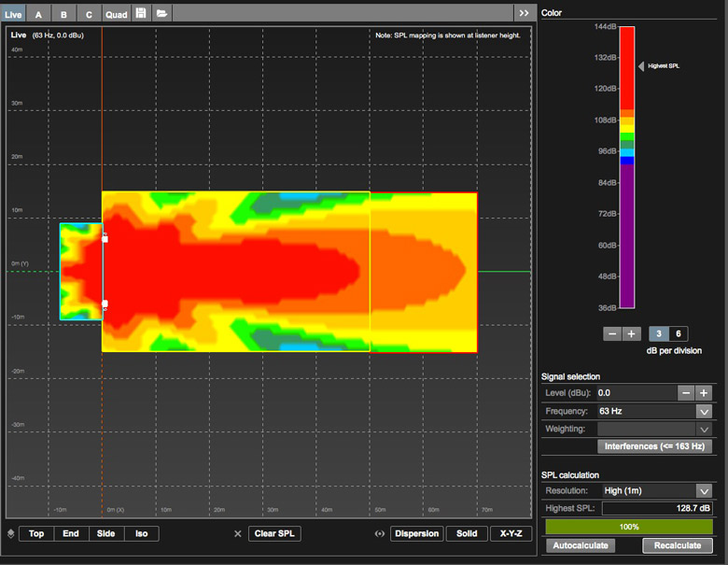
Task: Click the main yellow-bordered audience area
Action: click(x=236, y=272)
